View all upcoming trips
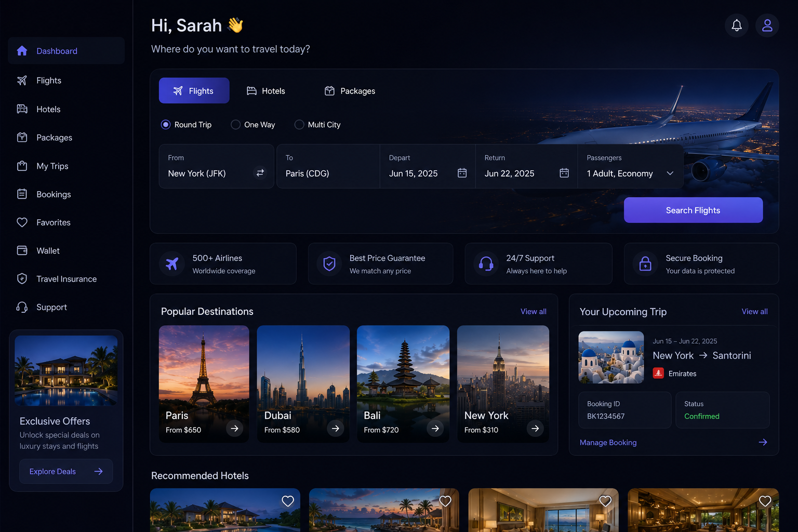Screen dimensions: 798x532 [754, 312]
